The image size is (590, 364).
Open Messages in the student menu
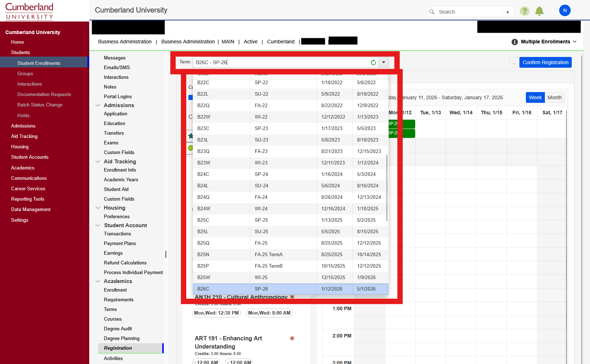click(115, 58)
